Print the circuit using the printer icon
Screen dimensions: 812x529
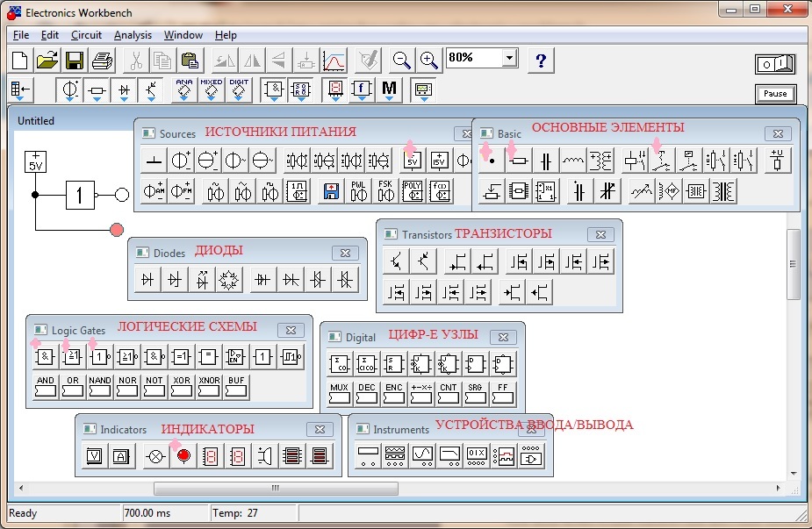tap(102, 61)
